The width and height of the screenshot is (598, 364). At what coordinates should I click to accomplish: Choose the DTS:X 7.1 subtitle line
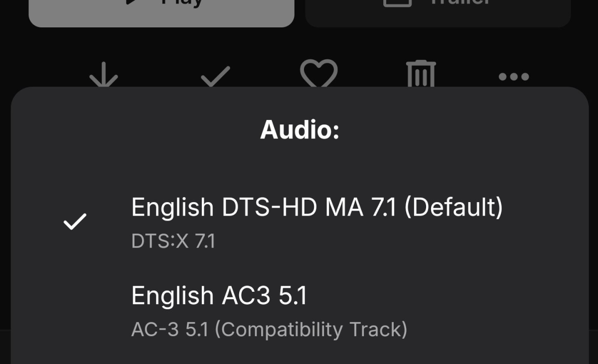(173, 242)
